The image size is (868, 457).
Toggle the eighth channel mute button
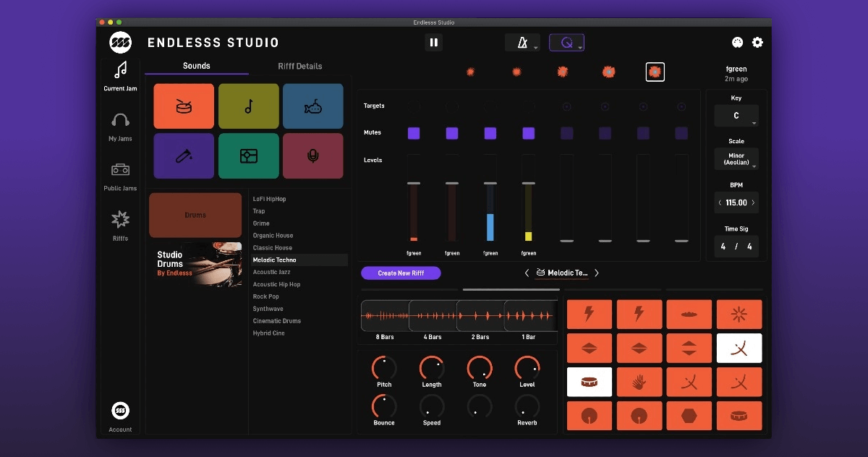click(681, 133)
